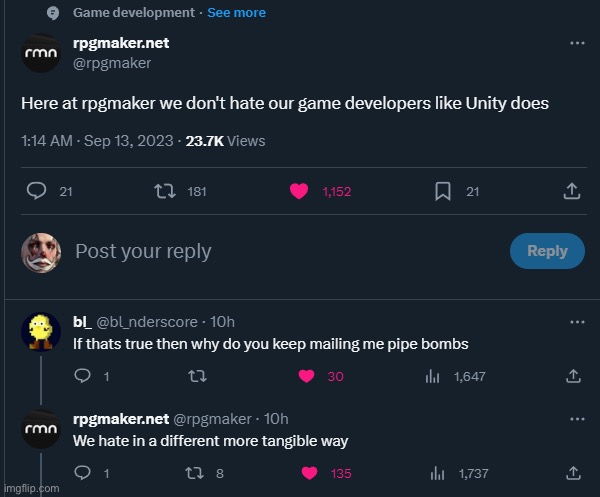Open @bl_nderscore profile handle
The image size is (600, 497).
coord(147,322)
